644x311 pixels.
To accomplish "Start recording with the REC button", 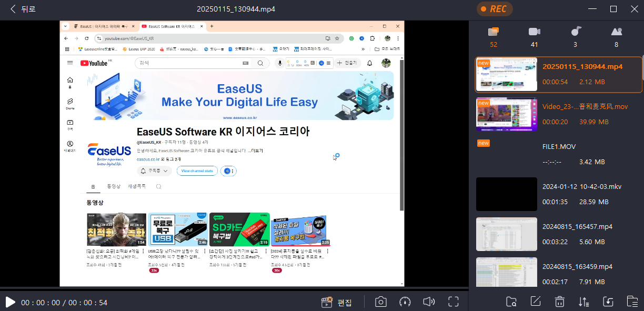I will (494, 9).
